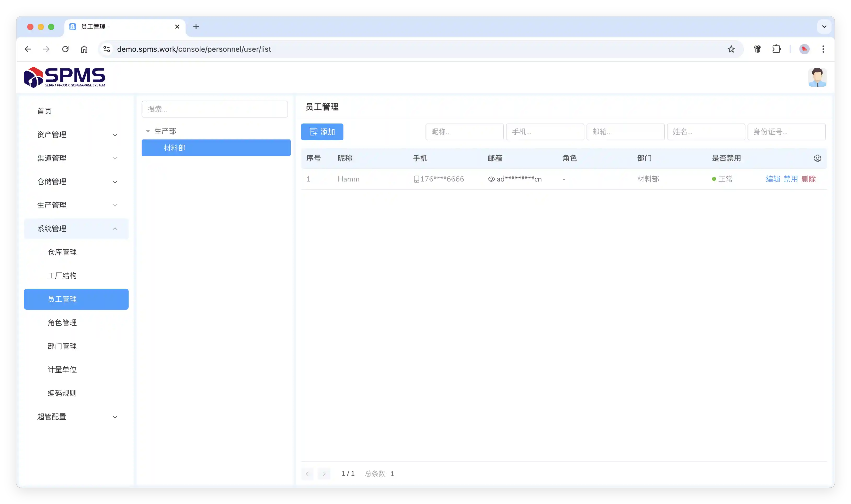Click the SPMS logo
This screenshot has height=504, width=851.
coord(65,77)
